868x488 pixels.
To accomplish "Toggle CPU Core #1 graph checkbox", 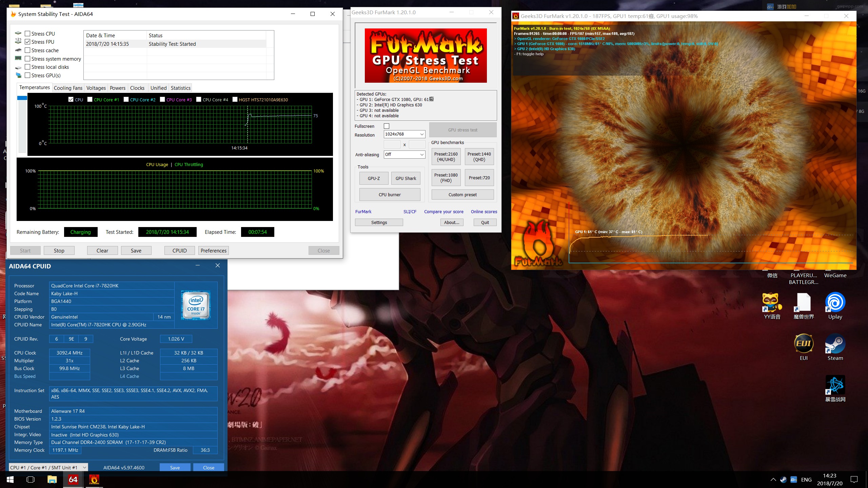I will (x=90, y=99).
